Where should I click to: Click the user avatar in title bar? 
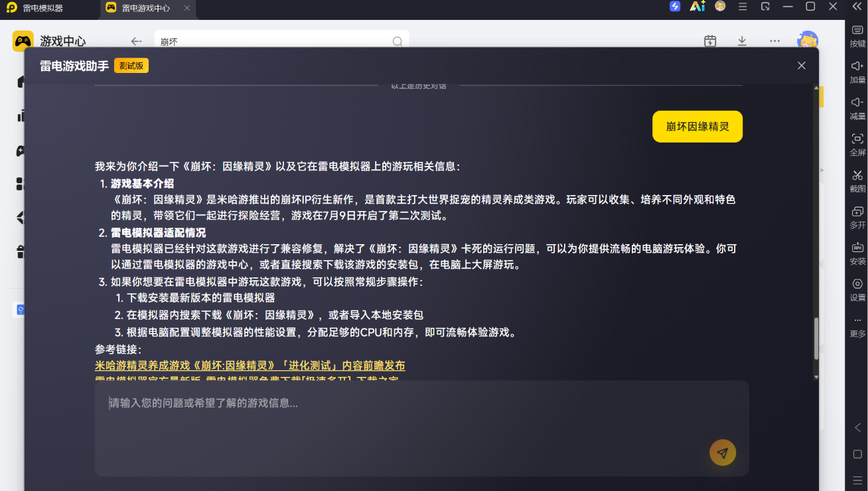click(720, 7)
